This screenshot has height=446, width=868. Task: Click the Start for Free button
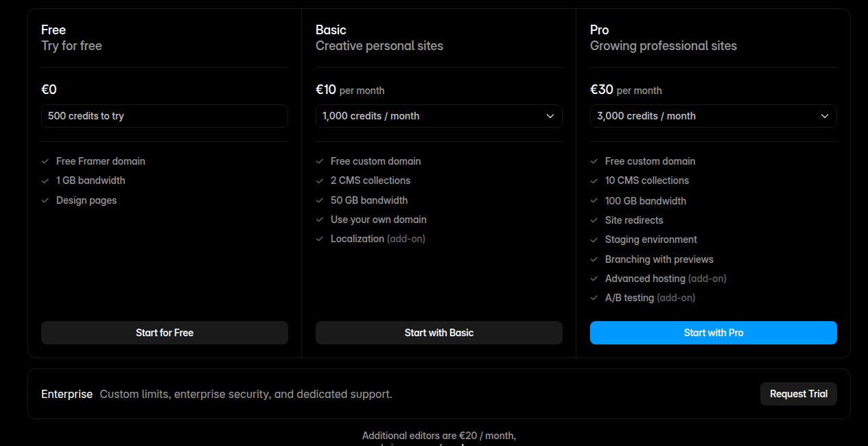pos(165,333)
